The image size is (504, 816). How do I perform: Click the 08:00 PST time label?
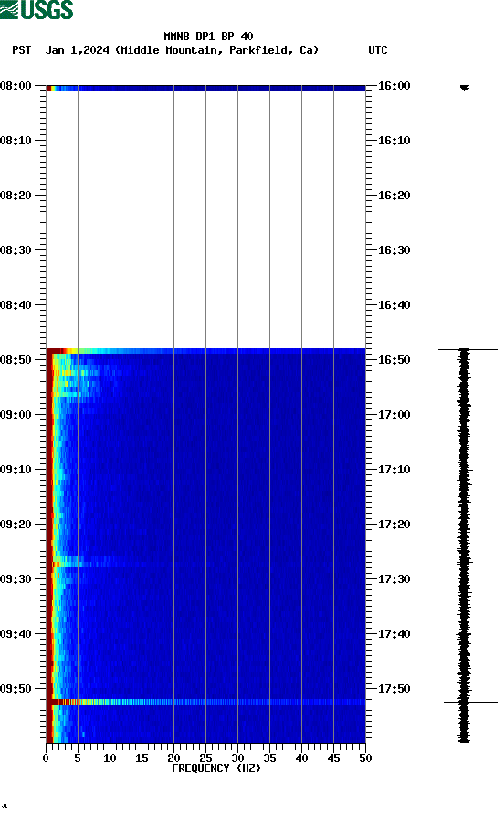point(16,85)
